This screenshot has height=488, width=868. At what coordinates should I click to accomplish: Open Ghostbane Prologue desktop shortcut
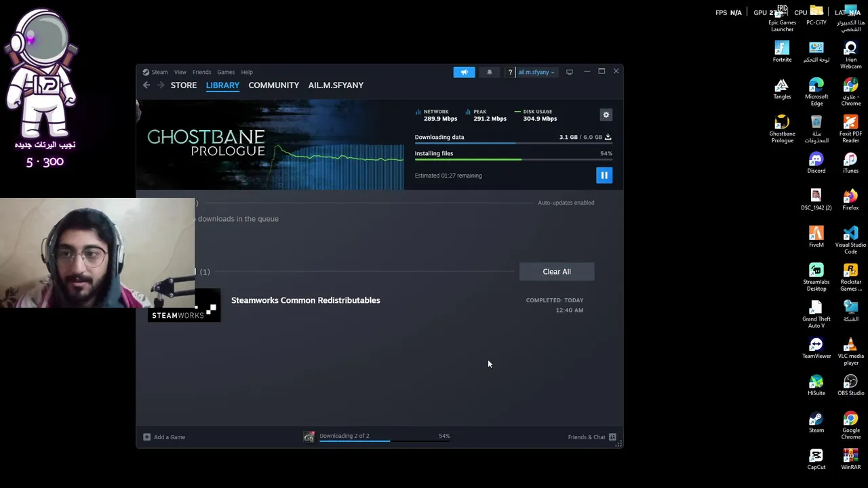click(x=782, y=129)
